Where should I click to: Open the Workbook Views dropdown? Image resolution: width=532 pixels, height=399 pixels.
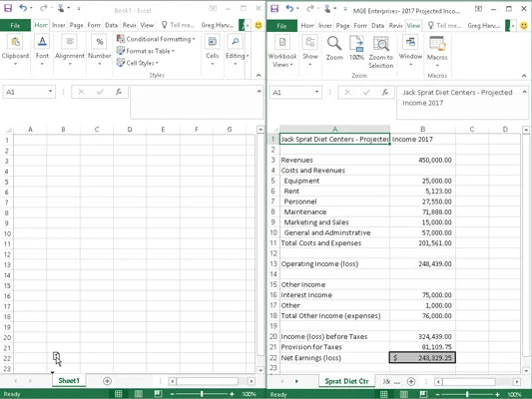coord(282,52)
